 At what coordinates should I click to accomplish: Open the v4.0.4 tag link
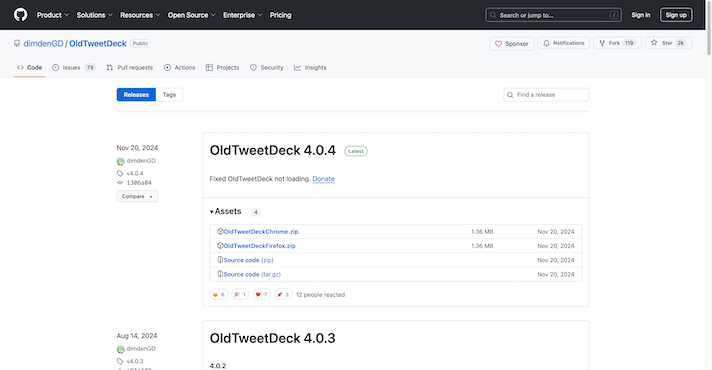pyautogui.click(x=135, y=173)
